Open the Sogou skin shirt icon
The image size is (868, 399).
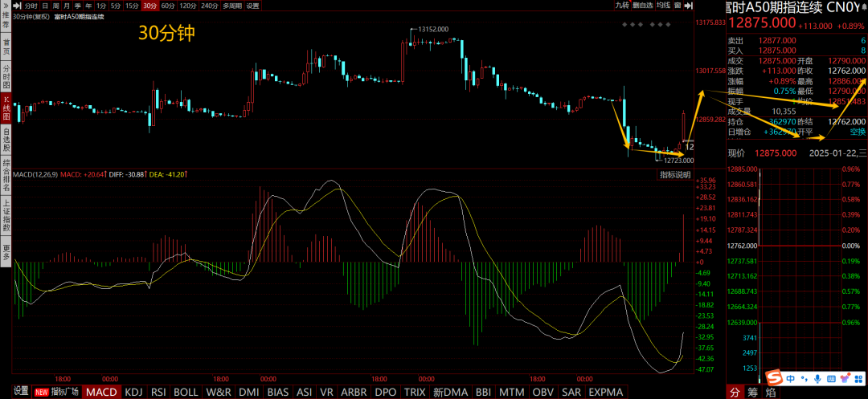[x=845, y=379]
